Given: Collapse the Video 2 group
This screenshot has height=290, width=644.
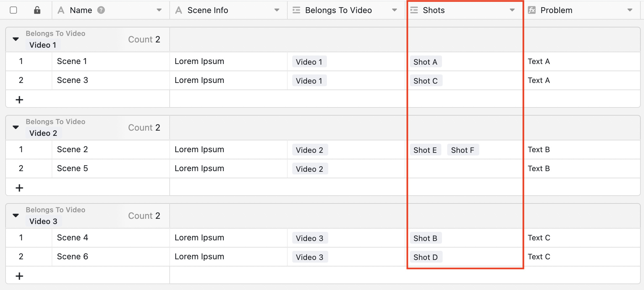Looking at the screenshot, I should click(16, 127).
